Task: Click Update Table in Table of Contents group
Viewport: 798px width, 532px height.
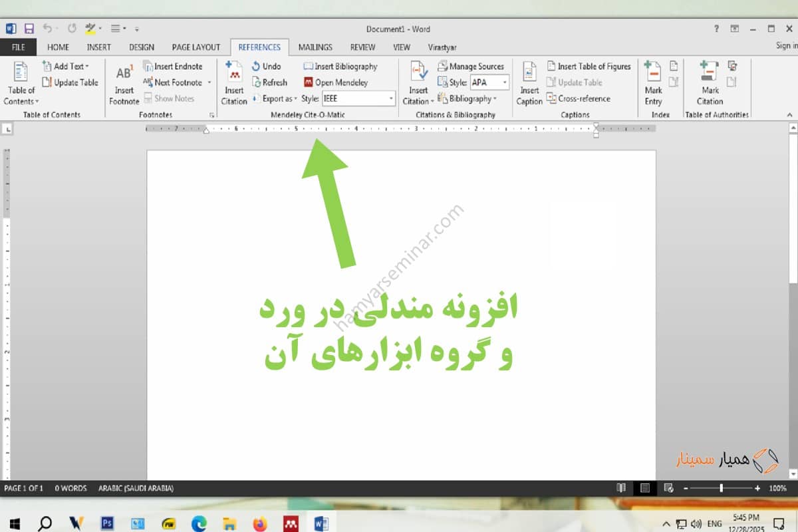Action: point(70,82)
